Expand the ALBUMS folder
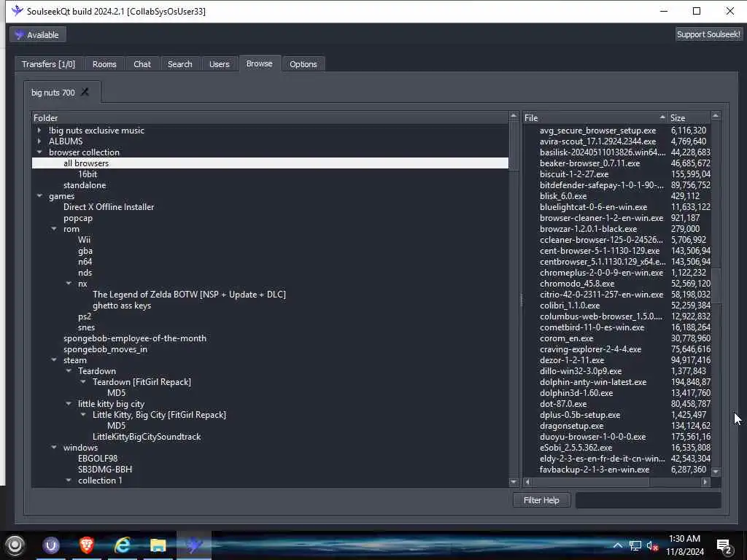This screenshot has width=747, height=560. tap(39, 141)
